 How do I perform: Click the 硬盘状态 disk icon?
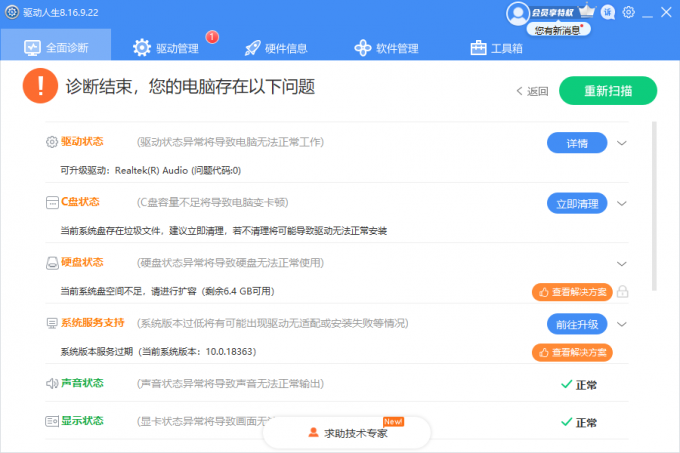[52, 263]
